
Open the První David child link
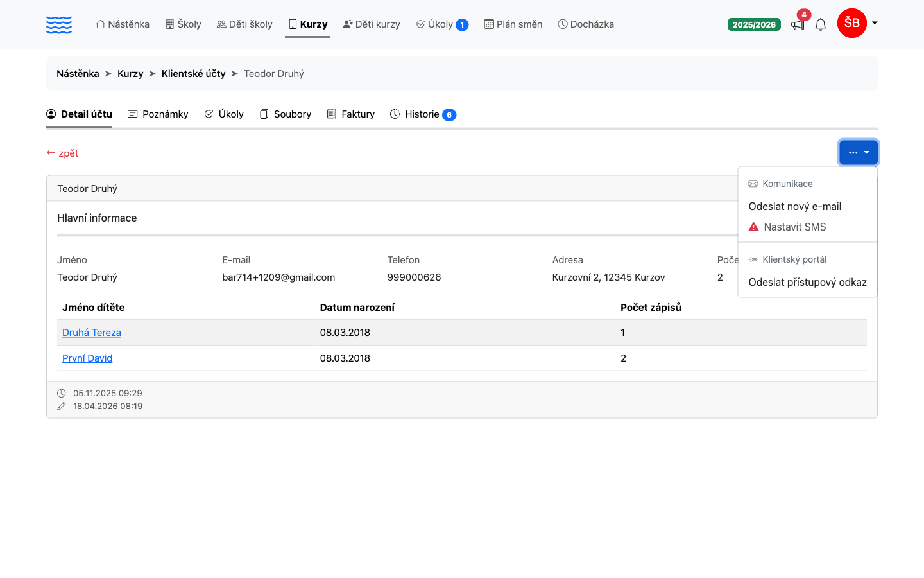coord(87,358)
